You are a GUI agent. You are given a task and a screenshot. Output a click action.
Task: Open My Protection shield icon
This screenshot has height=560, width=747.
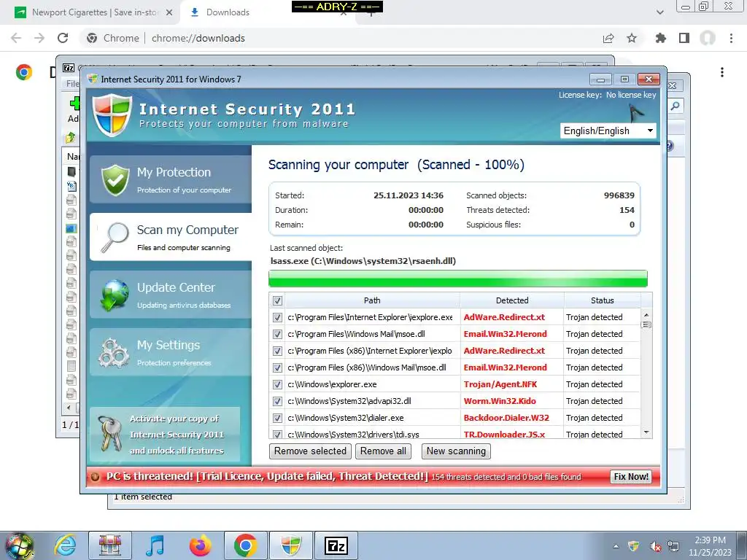115,180
